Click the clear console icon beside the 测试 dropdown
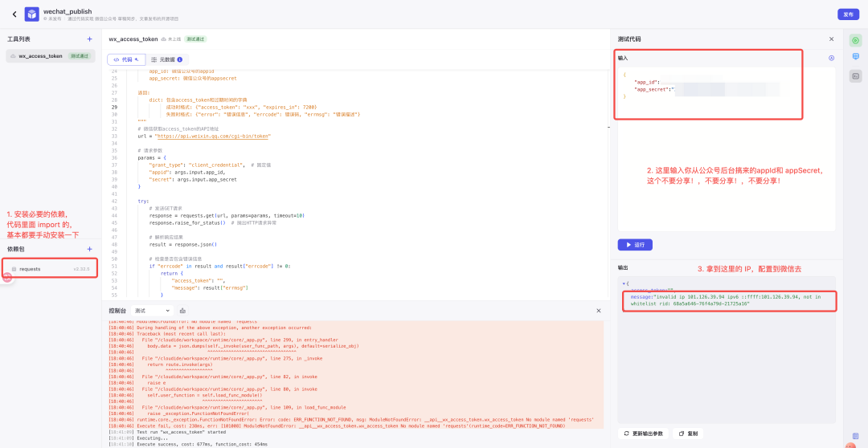The height and width of the screenshot is (448, 868). pyautogui.click(x=182, y=311)
